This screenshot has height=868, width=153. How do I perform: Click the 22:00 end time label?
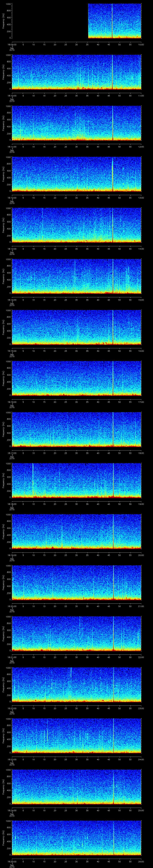[x=141, y=657]
